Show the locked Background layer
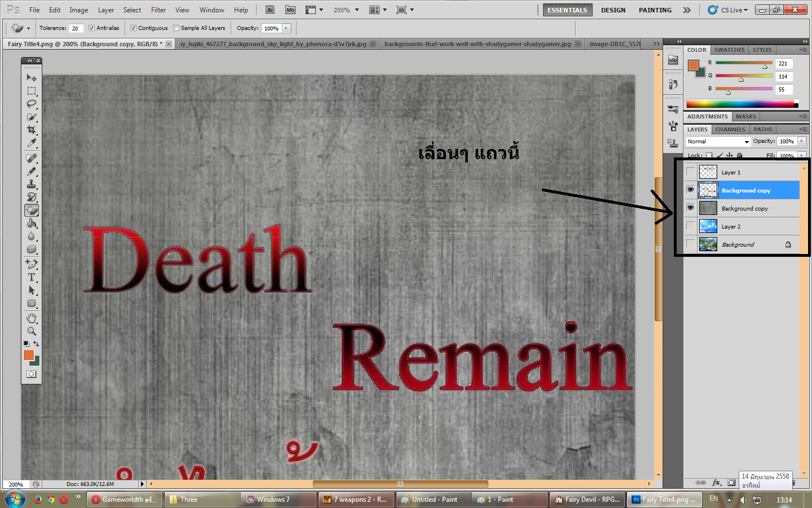The height and width of the screenshot is (508, 812). tap(690, 244)
